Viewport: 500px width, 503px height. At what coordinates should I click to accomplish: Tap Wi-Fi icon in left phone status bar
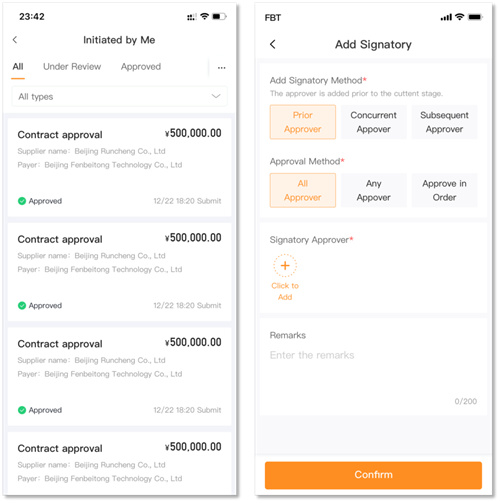pyautogui.click(x=204, y=16)
